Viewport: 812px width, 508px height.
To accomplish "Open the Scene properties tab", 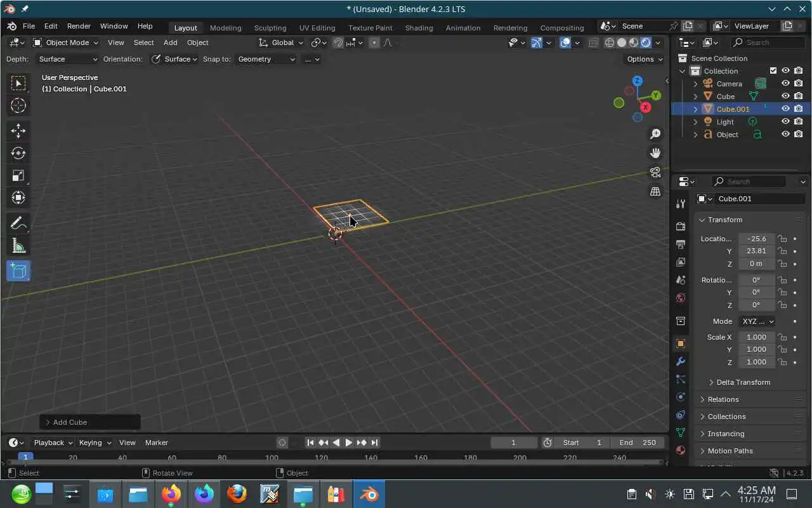I will pos(681,279).
